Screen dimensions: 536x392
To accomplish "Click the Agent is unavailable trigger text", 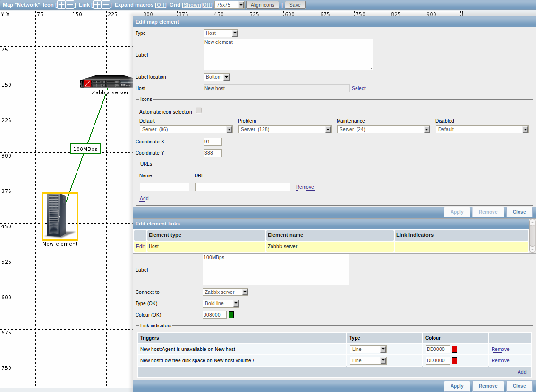I will tap(187, 350).
